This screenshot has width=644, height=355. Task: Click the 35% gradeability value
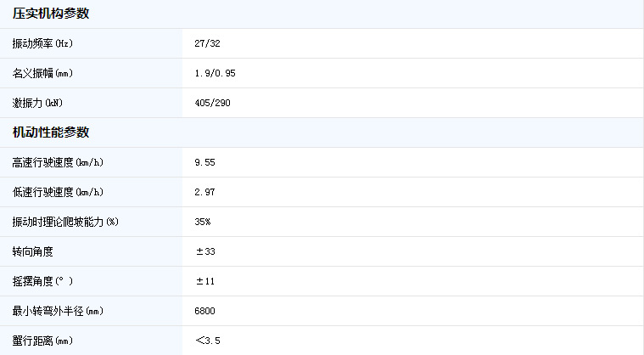click(x=203, y=222)
